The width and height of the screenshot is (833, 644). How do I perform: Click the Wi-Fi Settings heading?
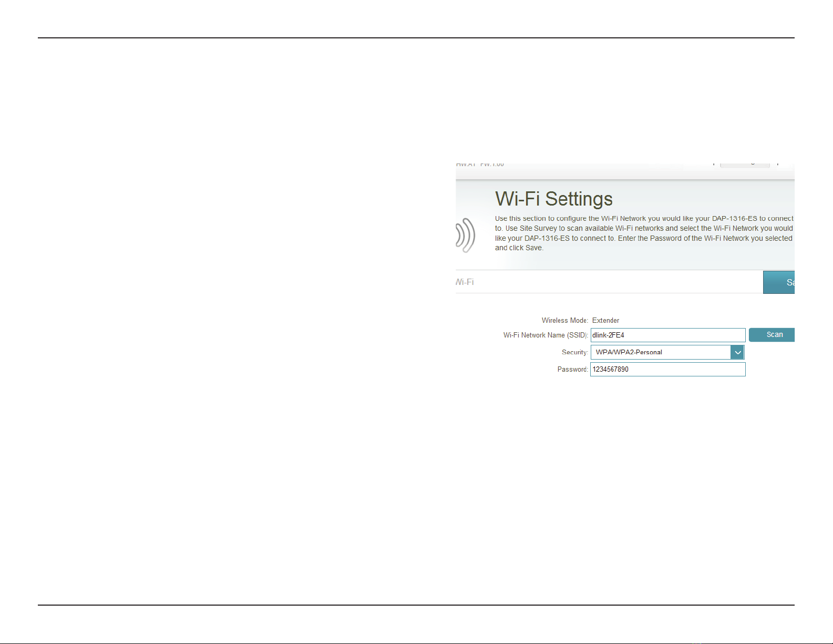(554, 199)
